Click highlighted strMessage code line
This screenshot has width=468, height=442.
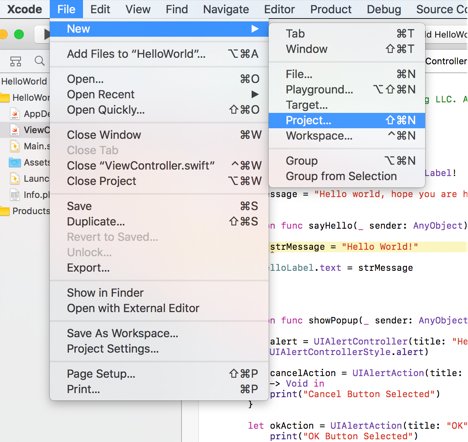368,247
